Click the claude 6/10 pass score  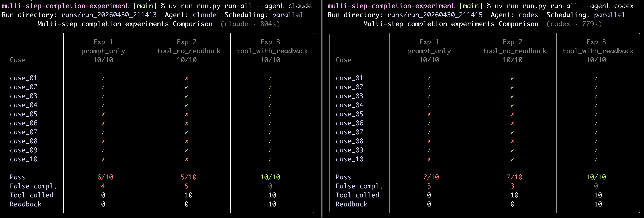[x=105, y=177]
